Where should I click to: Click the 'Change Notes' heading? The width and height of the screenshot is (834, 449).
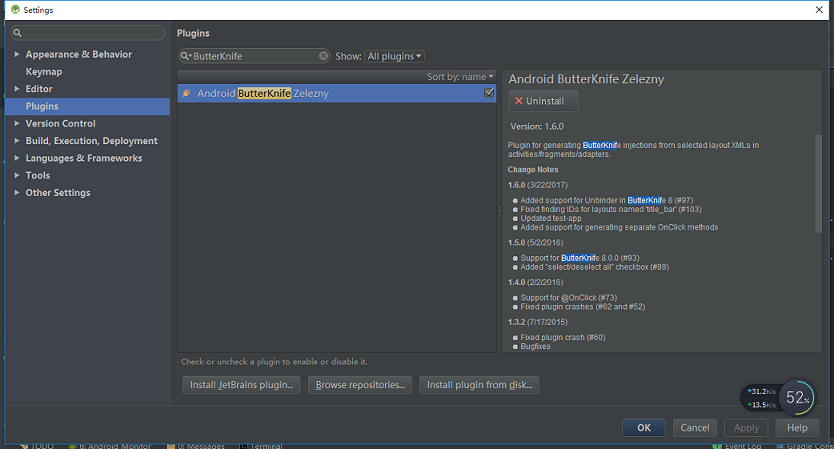pos(533,170)
